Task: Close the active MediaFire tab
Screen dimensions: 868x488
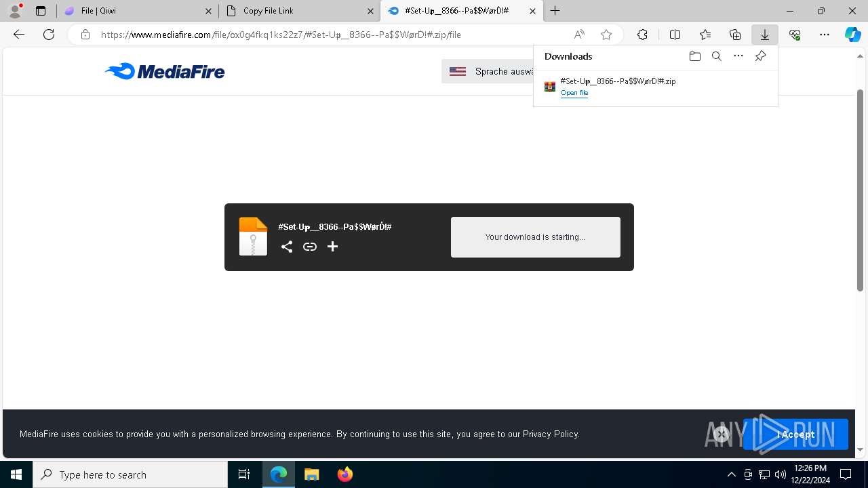Action: click(532, 11)
